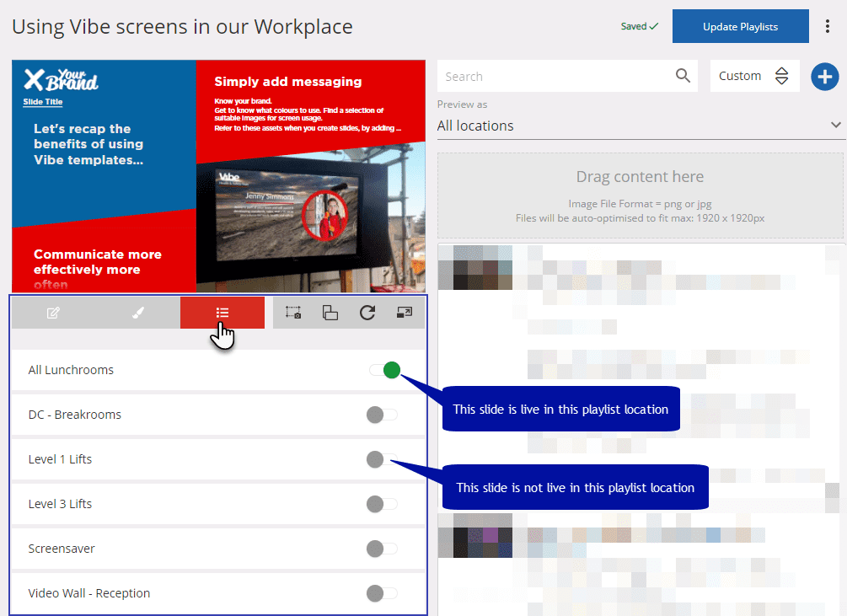
Task: Open the edit slide tab icon
Action: [53, 313]
